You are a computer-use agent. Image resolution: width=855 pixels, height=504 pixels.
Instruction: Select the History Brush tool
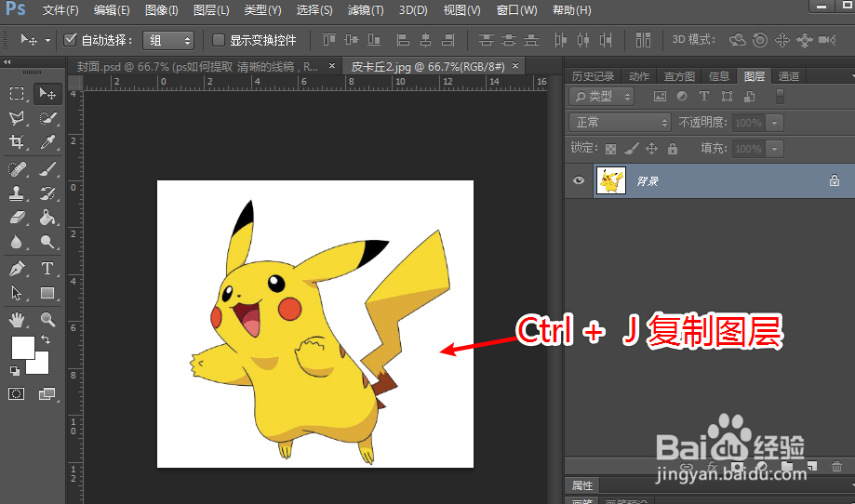tap(47, 192)
